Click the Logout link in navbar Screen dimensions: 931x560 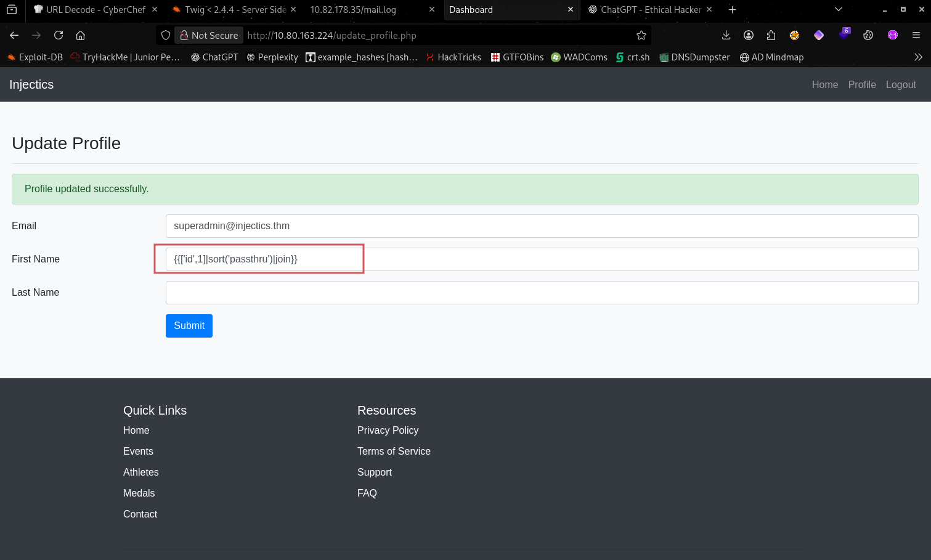pos(901,84)
